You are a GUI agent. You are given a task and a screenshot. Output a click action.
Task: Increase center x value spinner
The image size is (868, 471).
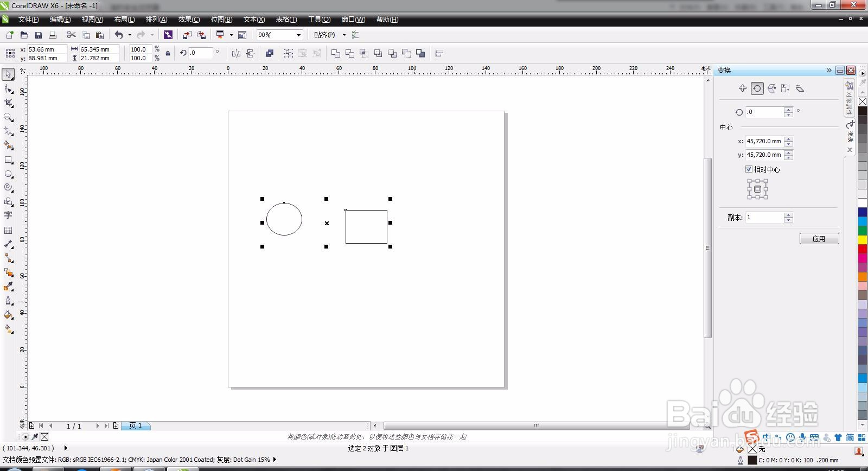pyautogui.click(x=789, y=138)
